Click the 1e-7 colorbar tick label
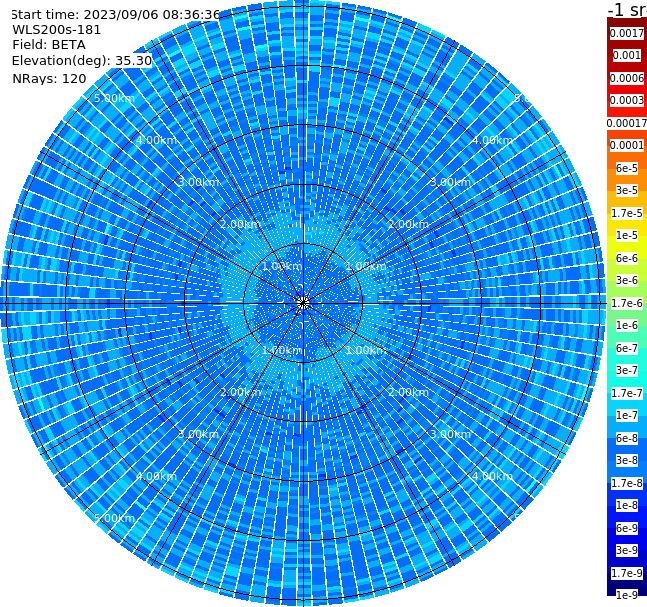 click(x=627, y=415)
